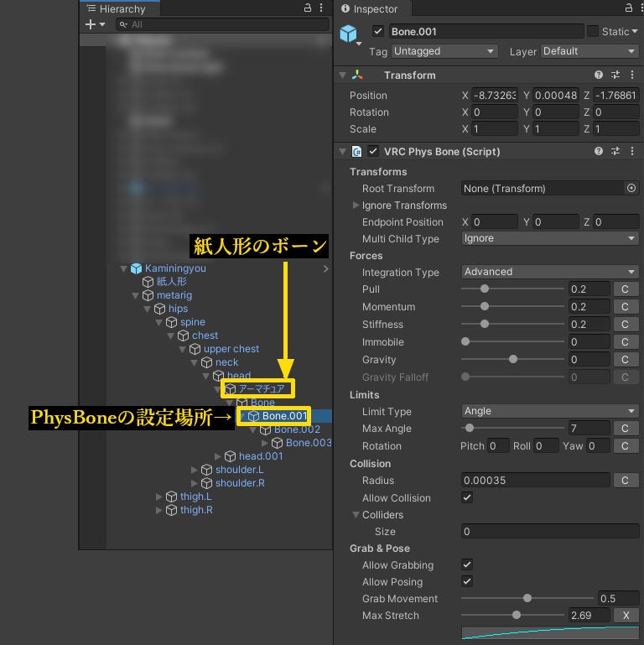Viewport: 644px width, 645px height.
Task: Click the Stiffness curve C button
Action: 625,325
